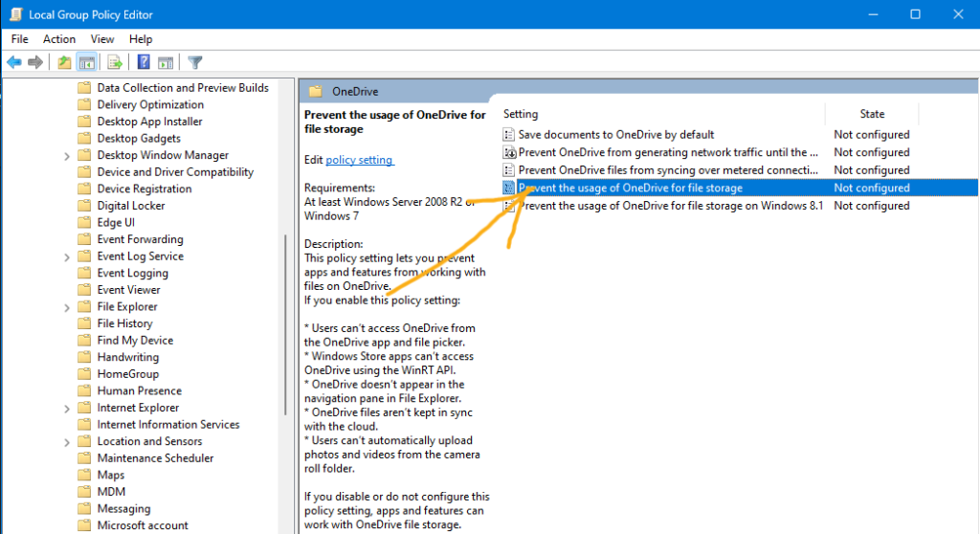This screenshot has height=534, width=980.
Task: Click the Up one level folder icon
Action: coord(64,62)
